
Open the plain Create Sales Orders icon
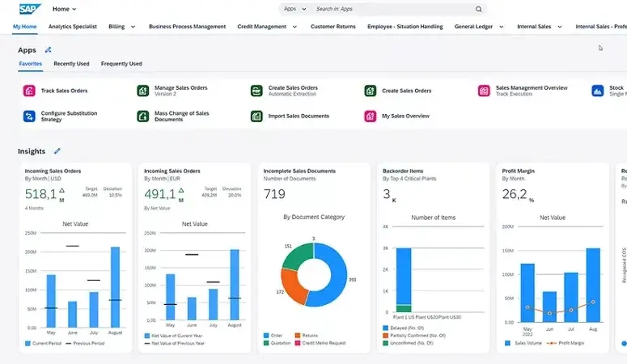pos(370,91)
